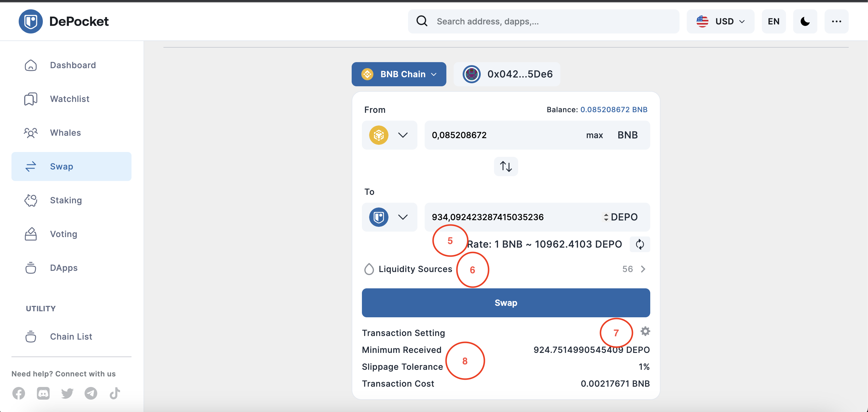The height and width of the screenshot is (412, 868).
Task: Expand the From token selector chevron
Action: point(403,135)
